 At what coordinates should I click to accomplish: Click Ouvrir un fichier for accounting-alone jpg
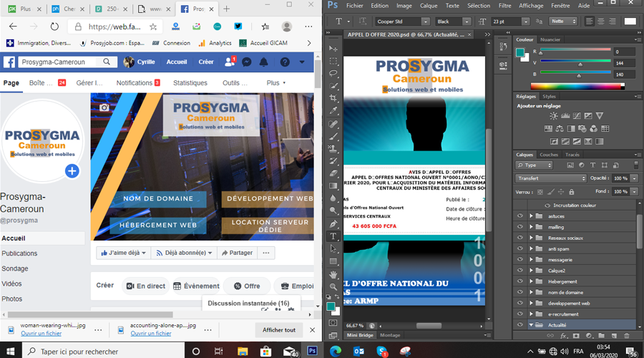[151, 334]
